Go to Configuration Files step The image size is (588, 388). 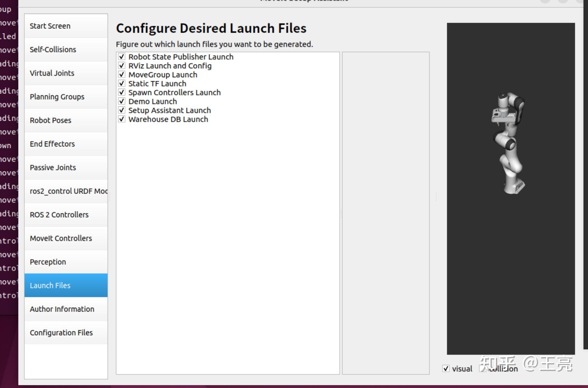click(66, 333)
